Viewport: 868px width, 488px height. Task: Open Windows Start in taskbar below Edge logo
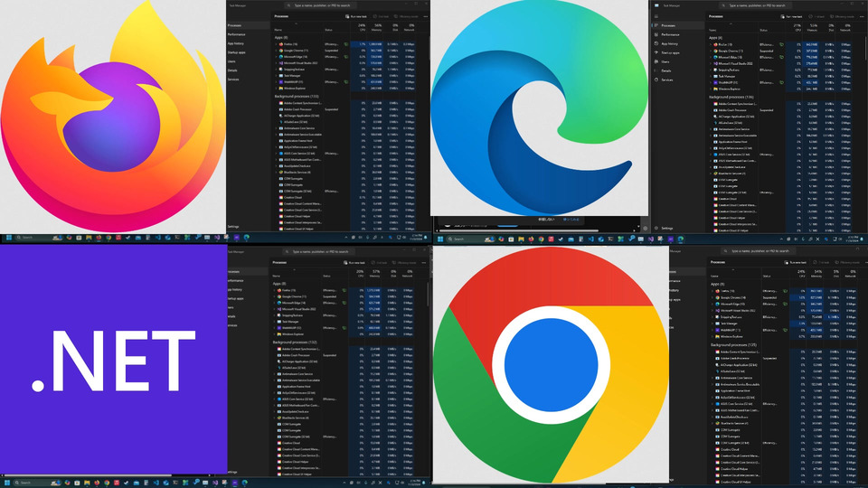click(440, 239)
